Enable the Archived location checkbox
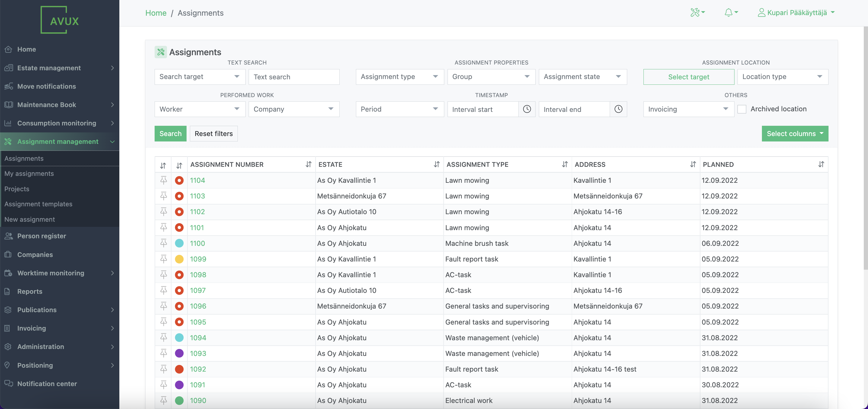Viewport: 868px width, 409px height. tap(742, 109)
